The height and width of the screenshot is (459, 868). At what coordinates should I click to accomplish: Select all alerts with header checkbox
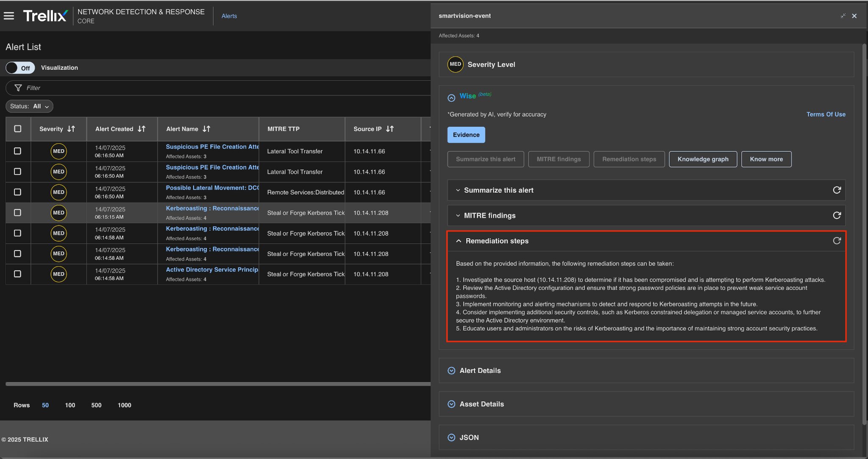point(18,128)
